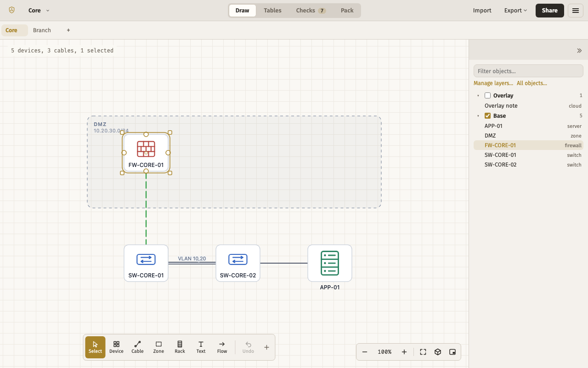Choose the Text tool
The width and height of the screenshot is (588, 368).
(201, 347)
